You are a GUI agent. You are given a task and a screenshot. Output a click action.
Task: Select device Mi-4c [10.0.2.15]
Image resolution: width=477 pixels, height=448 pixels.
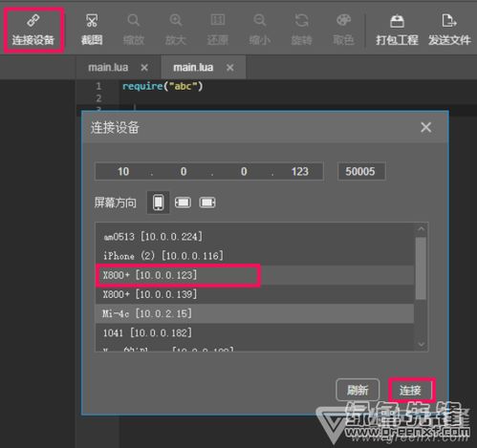click(x=254, y=313)
